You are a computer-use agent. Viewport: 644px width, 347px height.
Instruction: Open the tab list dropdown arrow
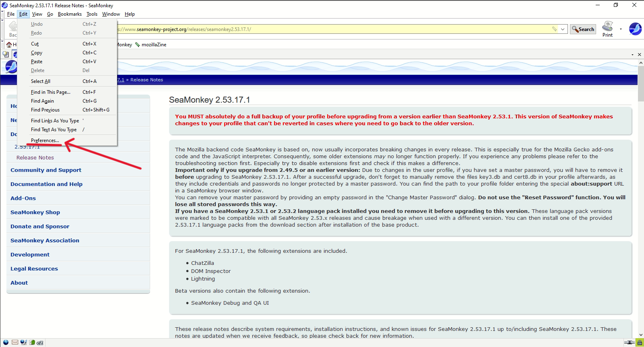point(632,54)
